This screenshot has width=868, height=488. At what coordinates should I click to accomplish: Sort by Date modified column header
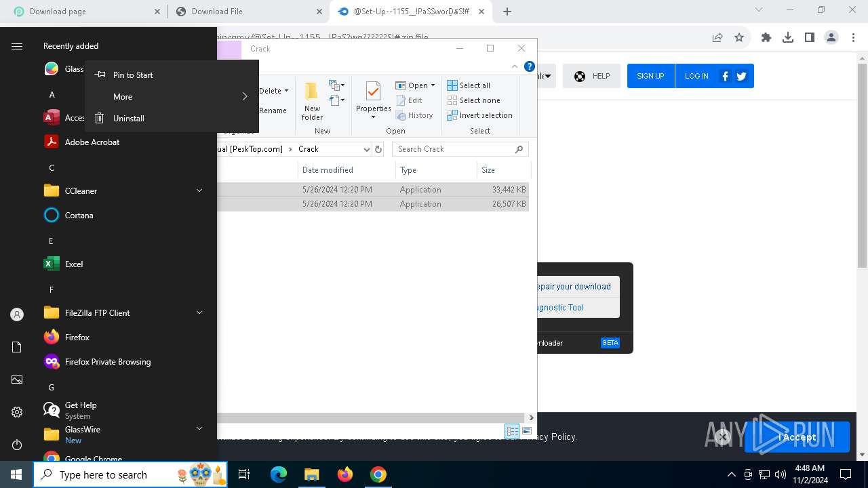[347, 170]
